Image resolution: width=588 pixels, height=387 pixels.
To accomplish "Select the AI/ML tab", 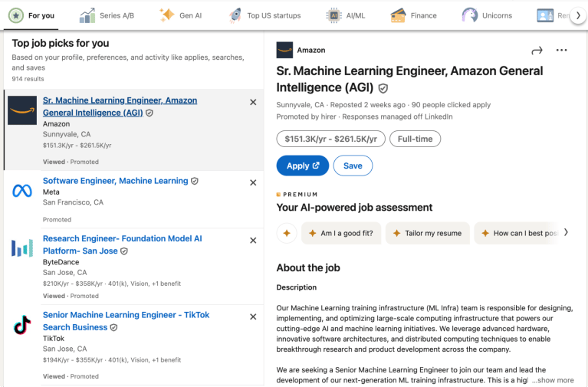I will (x=346, y=15).
